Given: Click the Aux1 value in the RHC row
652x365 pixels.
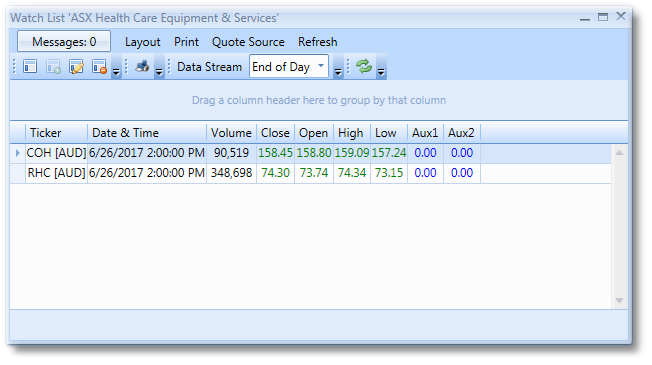Looking at the screenshot, I should 425,173.
